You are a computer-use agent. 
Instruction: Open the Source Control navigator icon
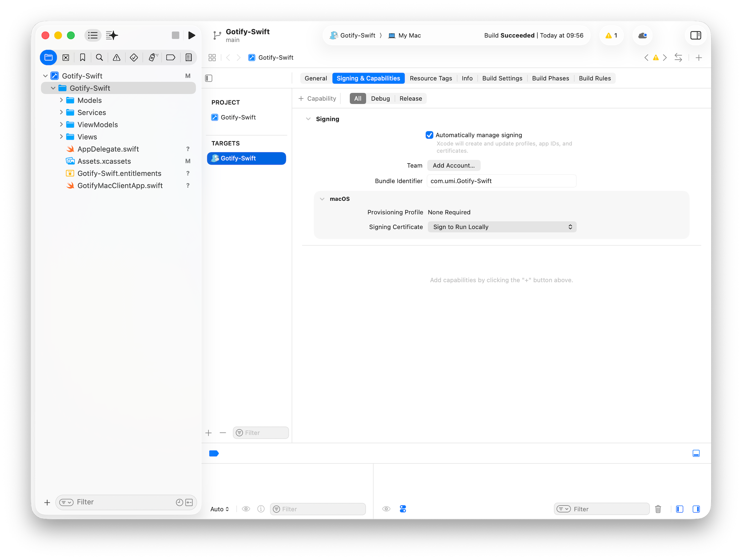(x=66, y=57)
